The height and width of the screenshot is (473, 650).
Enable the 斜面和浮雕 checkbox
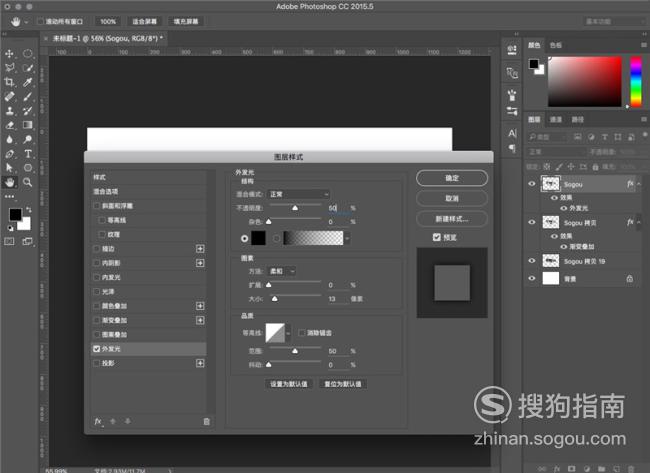point(97,206)
